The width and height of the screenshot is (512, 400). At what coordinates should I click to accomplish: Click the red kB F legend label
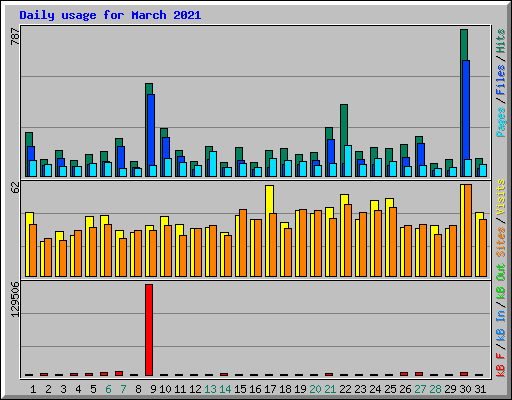click(x=501, y=365)
